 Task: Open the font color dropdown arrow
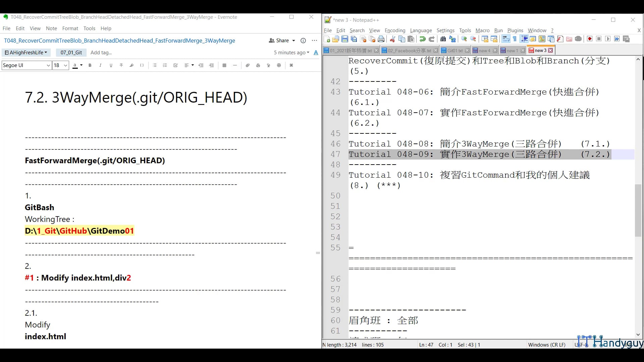click(x=81, y=65)
